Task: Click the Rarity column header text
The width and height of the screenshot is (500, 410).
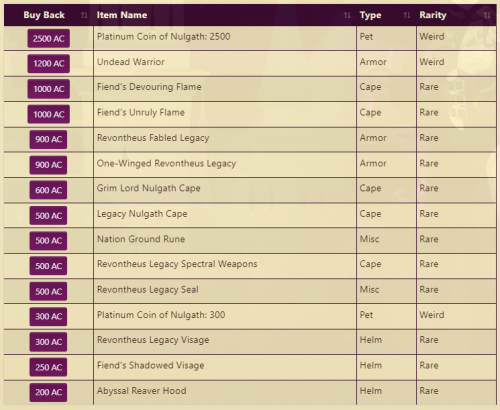Action: 433,15
